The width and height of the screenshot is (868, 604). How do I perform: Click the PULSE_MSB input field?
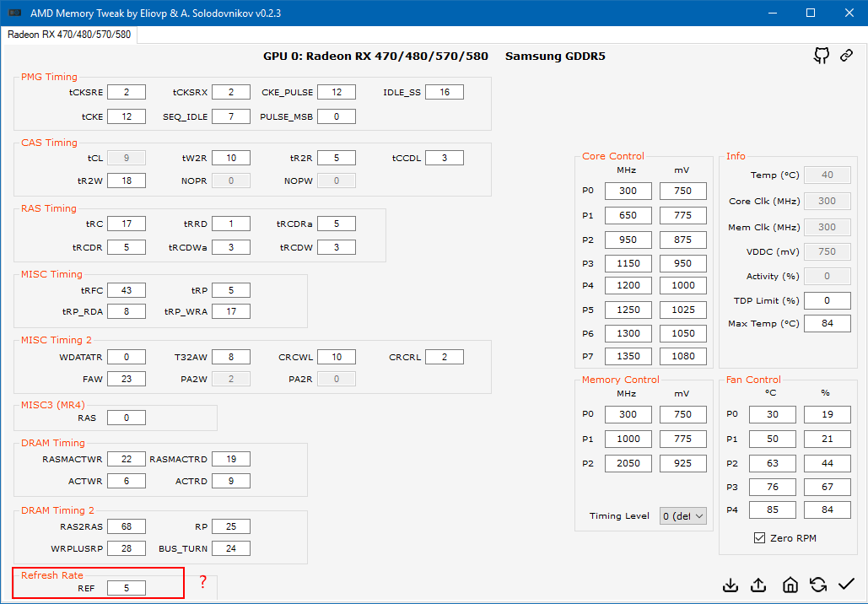click(337, 116)
